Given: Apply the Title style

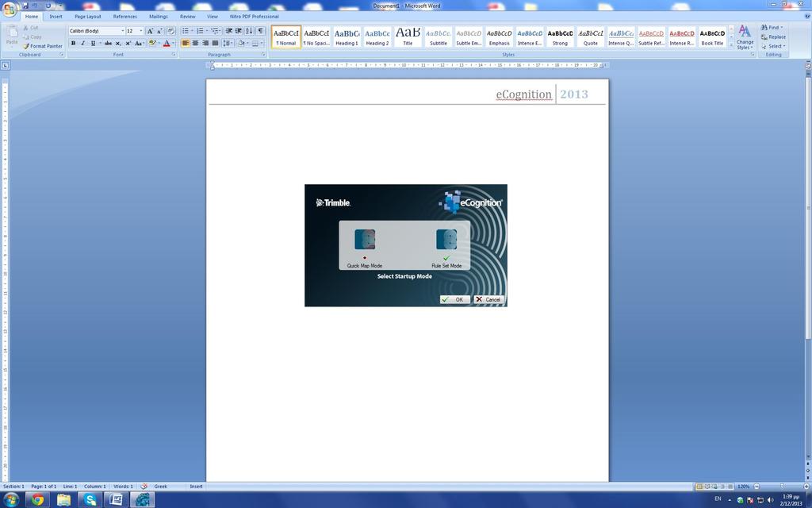Looking at the screenshot, I should click(408, 37).
